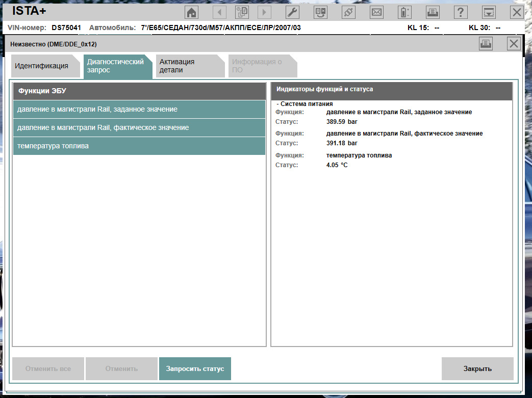Click the Запросить статус button
The width and height of the screenshot is (532, 398).
(x=195, y=368)
